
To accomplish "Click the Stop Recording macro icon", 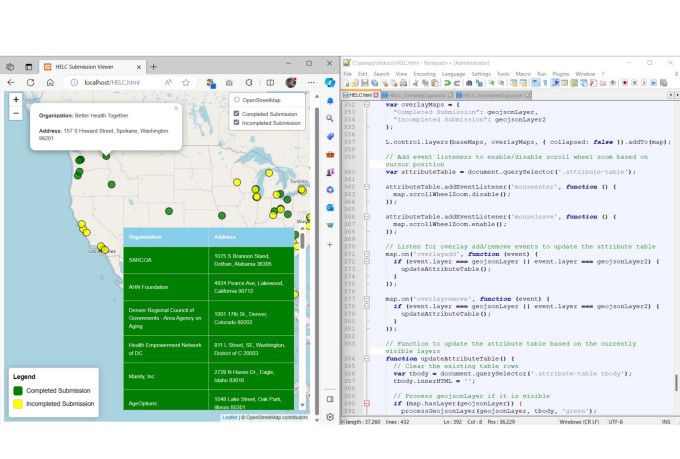I will (x=634, y=82).
